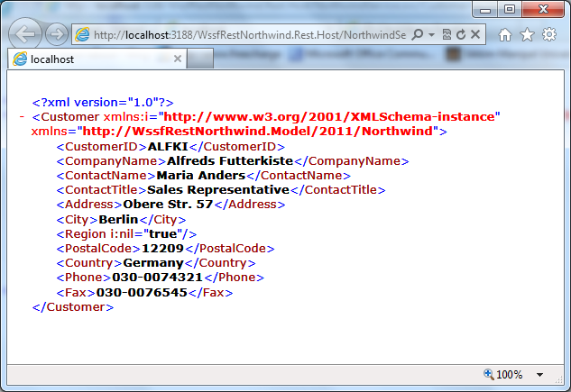Click the city value Berlin
The height and width of the screenshot is (392, 571).
pos(118,220)
